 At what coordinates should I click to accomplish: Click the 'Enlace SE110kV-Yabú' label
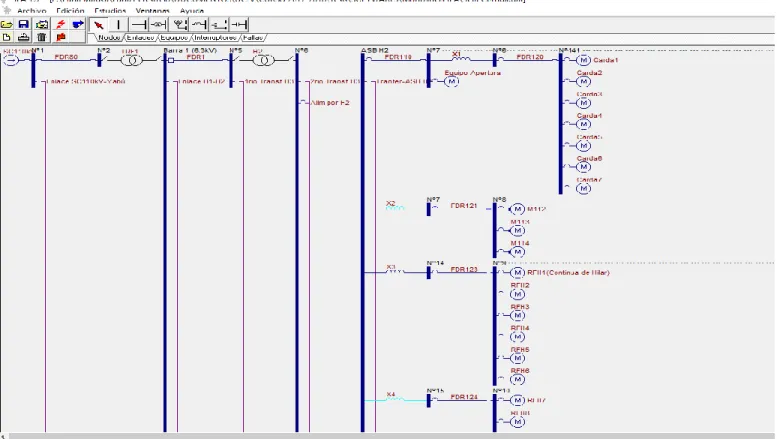(x=86, y=81)
